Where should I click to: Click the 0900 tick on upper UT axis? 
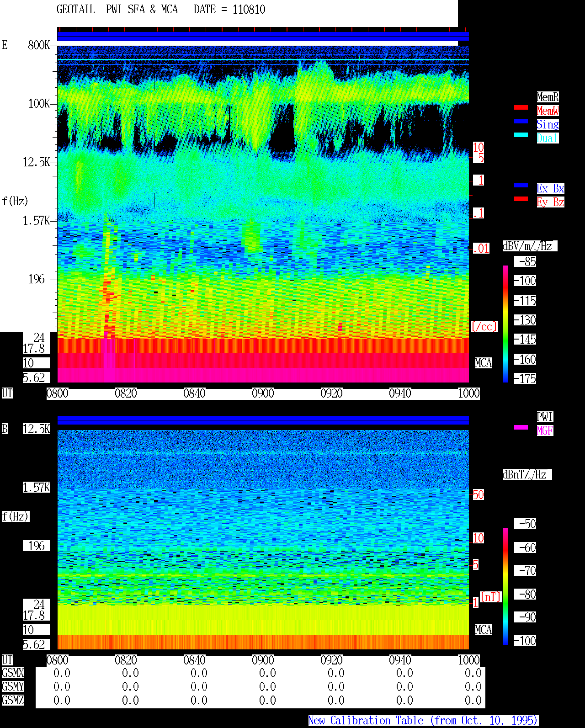263,393
